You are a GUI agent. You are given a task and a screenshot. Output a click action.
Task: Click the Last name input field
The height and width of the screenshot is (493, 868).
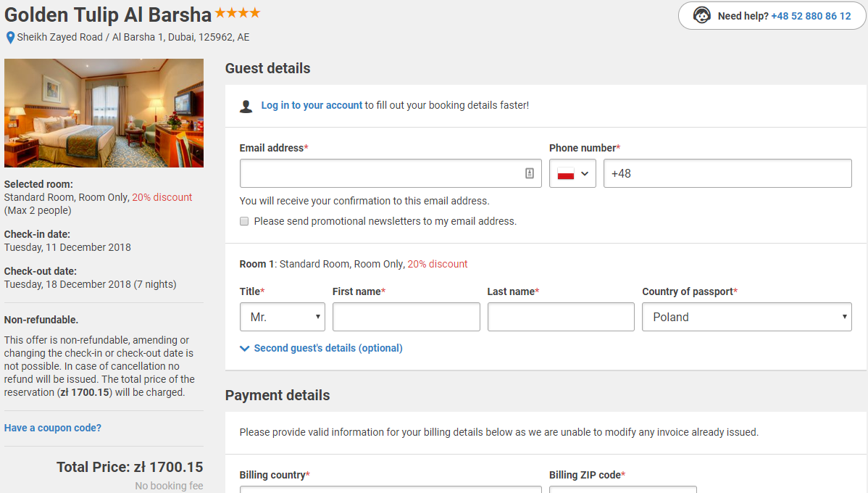point(561,317)
